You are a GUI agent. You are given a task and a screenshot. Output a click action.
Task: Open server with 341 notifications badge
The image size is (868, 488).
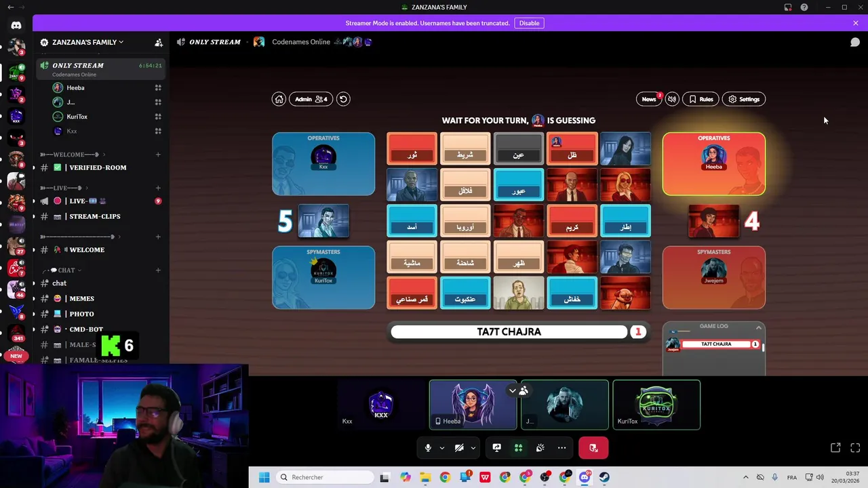click(16, 332)
